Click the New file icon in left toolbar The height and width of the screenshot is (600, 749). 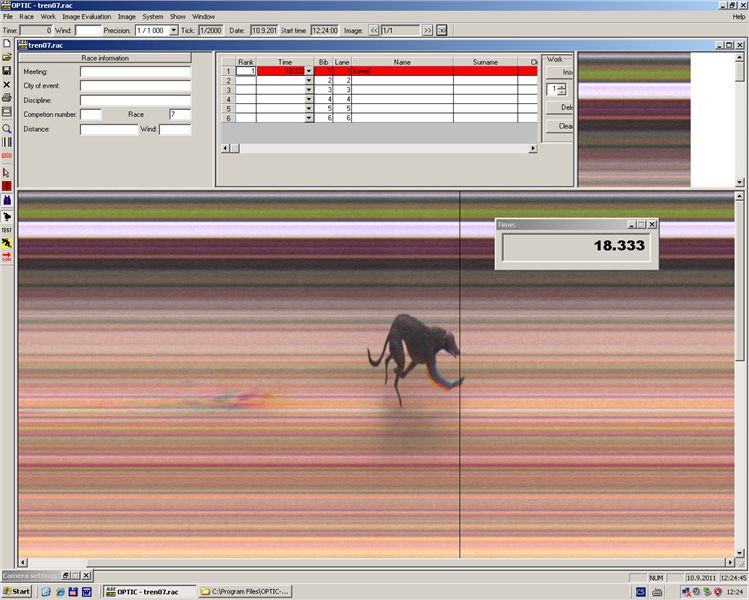7,43
